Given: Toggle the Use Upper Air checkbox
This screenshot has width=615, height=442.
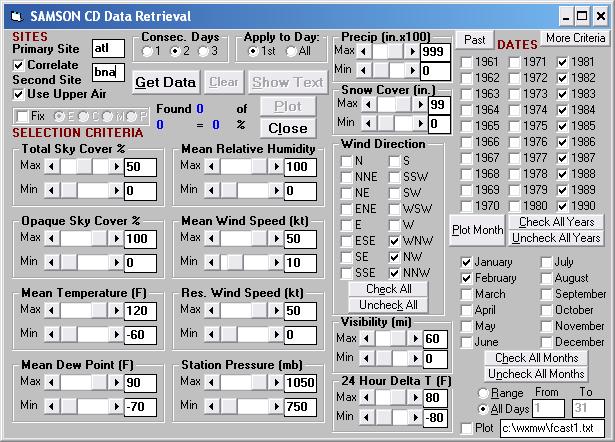Looking at the screenshot, I should coord(20,94).
